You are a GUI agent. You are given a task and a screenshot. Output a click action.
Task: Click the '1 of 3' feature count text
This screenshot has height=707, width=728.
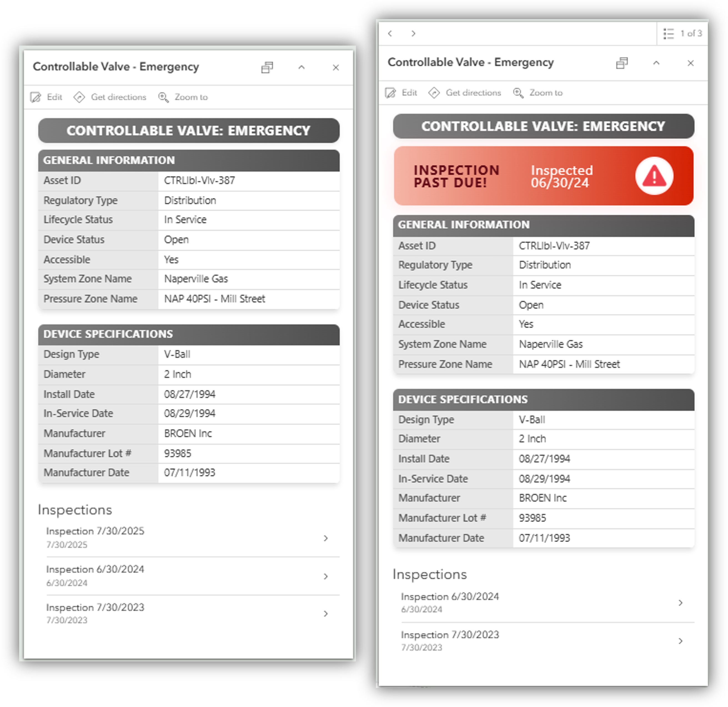691,33
